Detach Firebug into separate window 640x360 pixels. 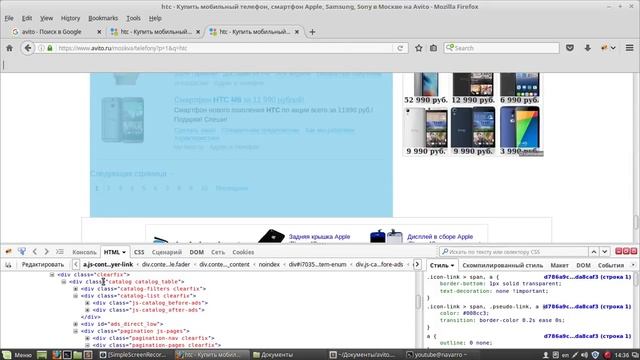coord(626,251)
